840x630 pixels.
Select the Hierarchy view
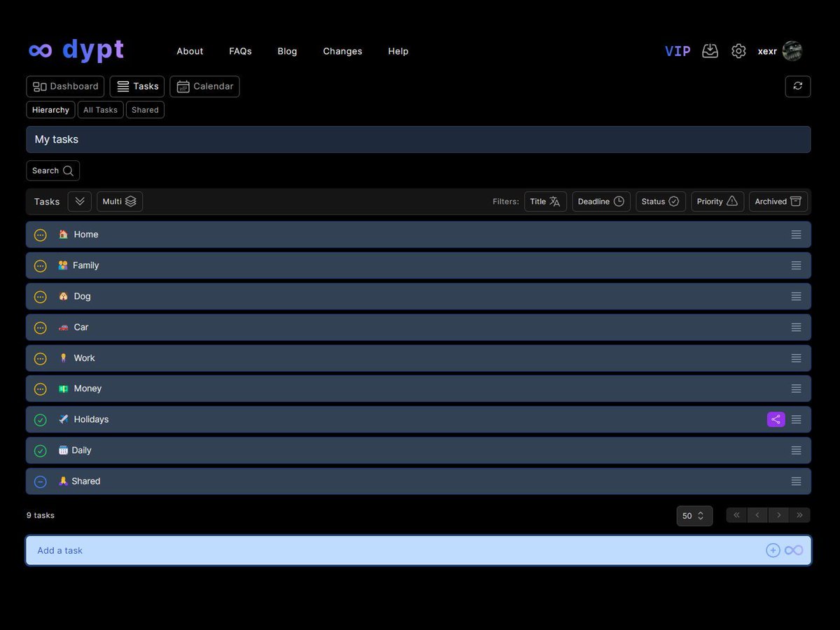[50, 110]
